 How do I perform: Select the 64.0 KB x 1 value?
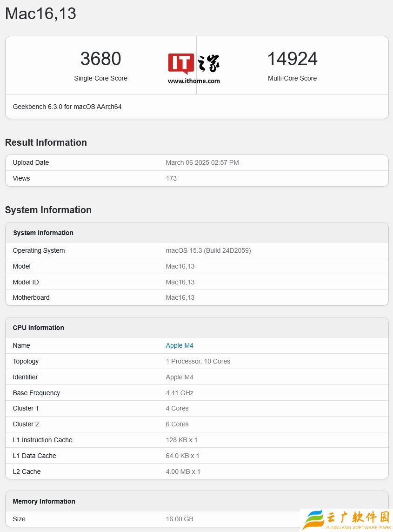pyautogui.click(x=182, y=456)
